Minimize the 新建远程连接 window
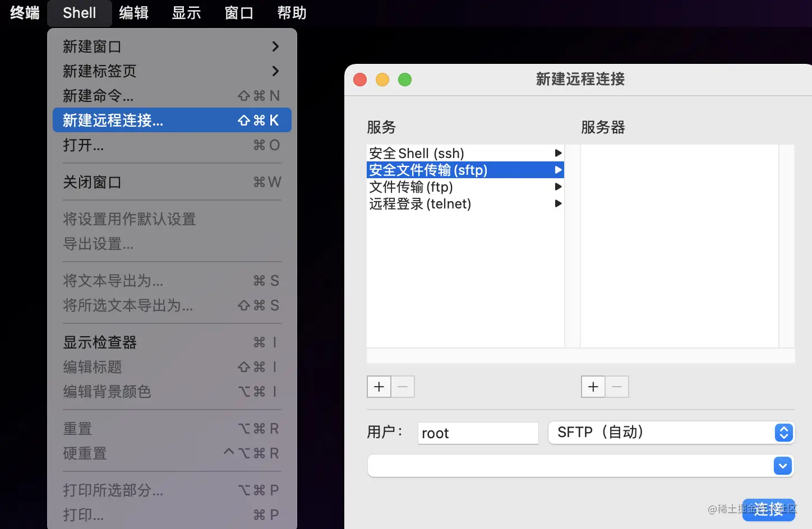 [x=382, y=80]
